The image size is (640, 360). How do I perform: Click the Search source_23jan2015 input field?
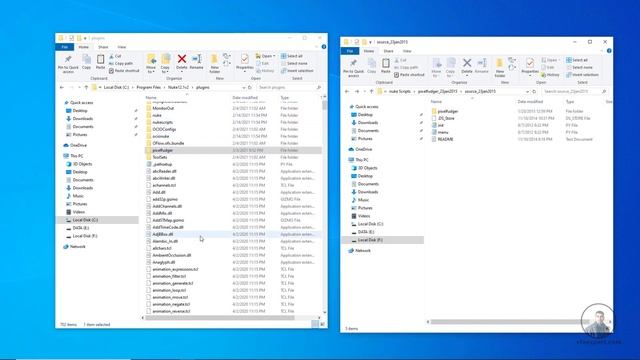[x=575, y=91]
